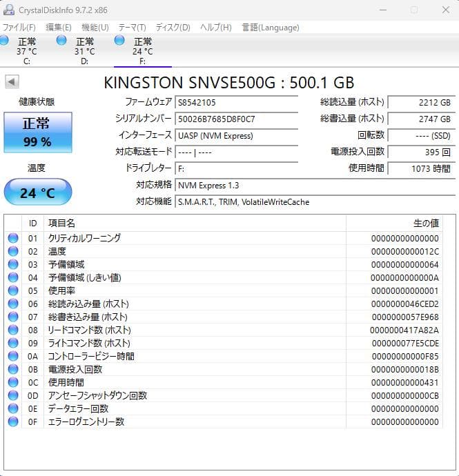Select drive F: at 24 °C
459x476 pixels.
tap(142, 50)
